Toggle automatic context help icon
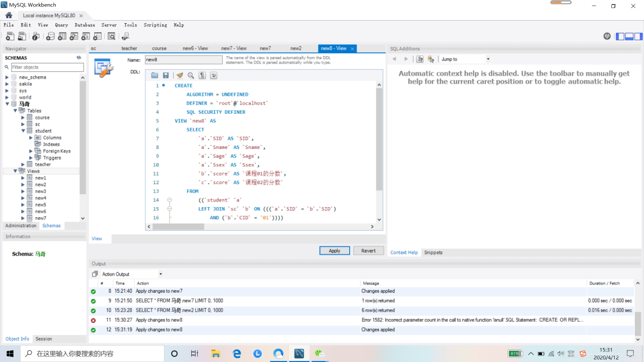This screenshot has height=362, width=644. tap(431, 59)
